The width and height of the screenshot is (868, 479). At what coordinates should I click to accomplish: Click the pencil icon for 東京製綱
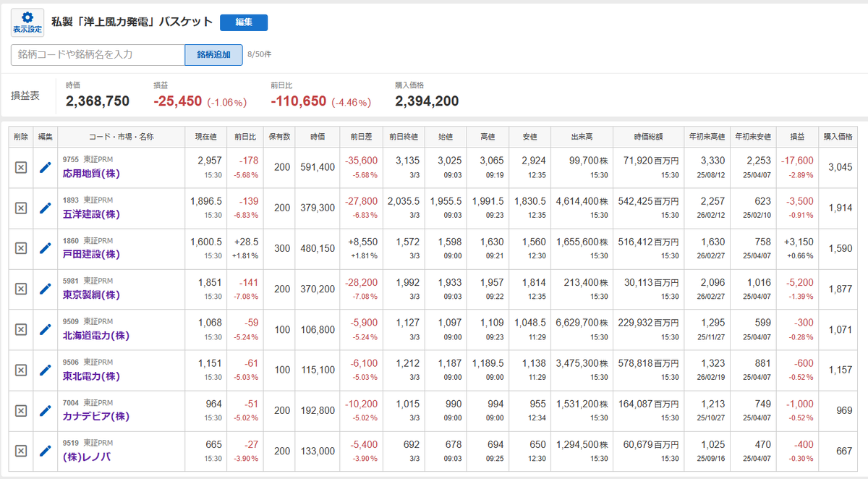pyautogui.click(x=45, y=289)
